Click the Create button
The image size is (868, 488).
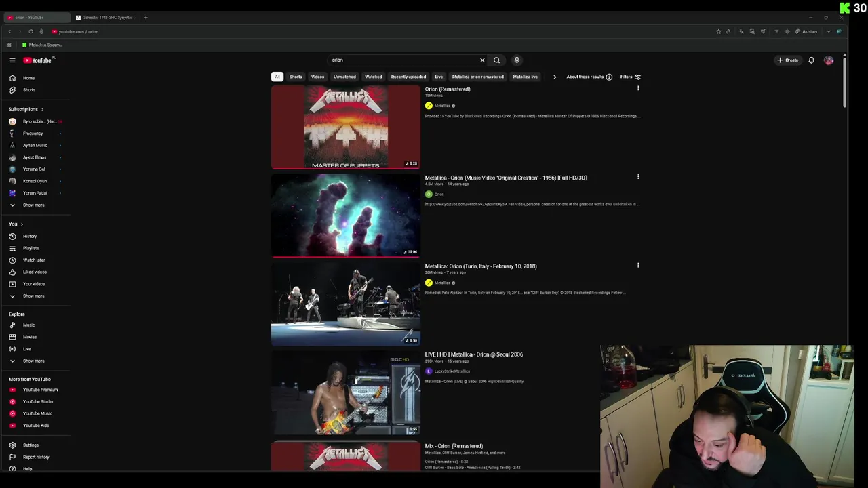[x=788, y=60]
